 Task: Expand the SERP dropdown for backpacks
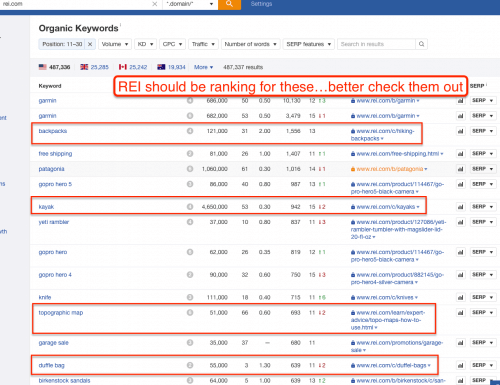[483, 131]
